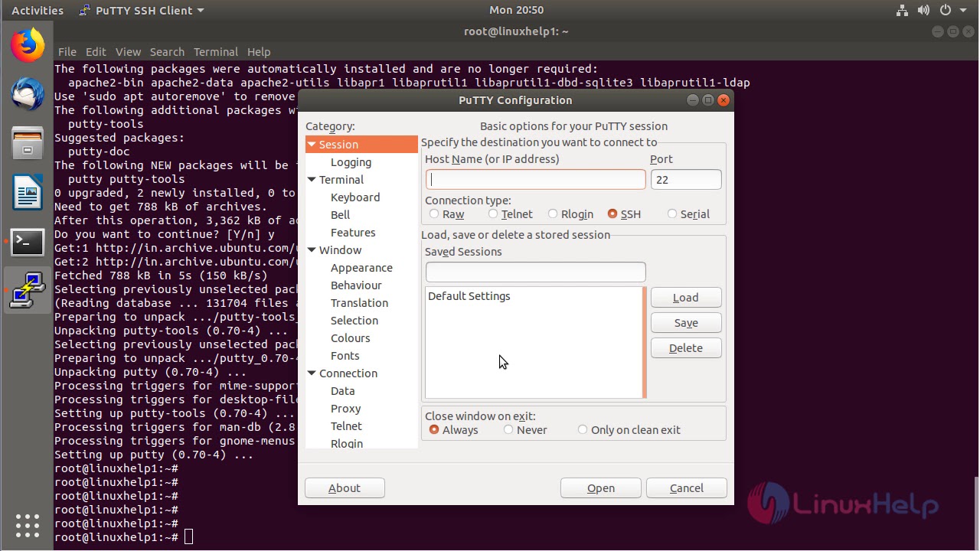Open the power menu icon in top bar
The height and width of the screenshot is (551, 980).
click(x=946, y=11)
